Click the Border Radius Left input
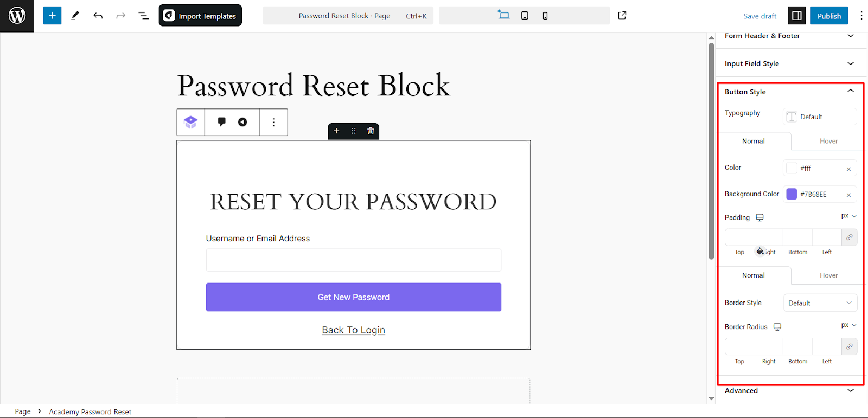The width and height of the screenshot is (868, 418). tap(827, 346)
